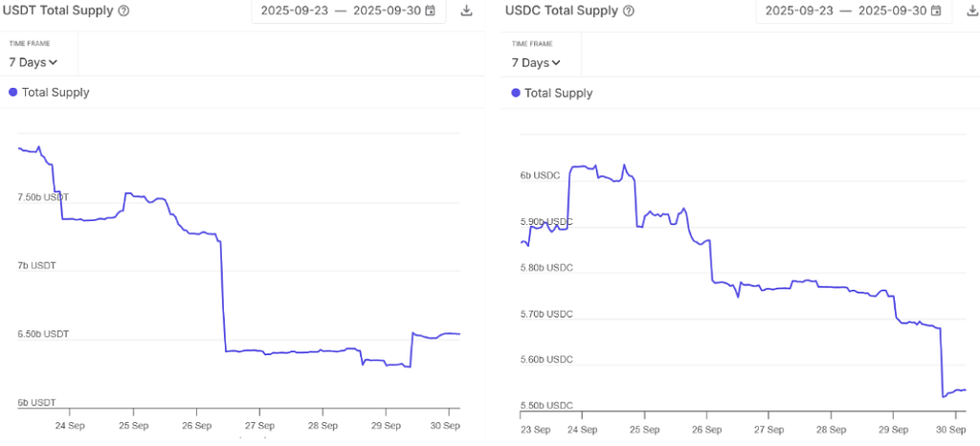The image size is (980, 446).
Task: Download the USDC Total Supply chart data
Action: (969, 11)
